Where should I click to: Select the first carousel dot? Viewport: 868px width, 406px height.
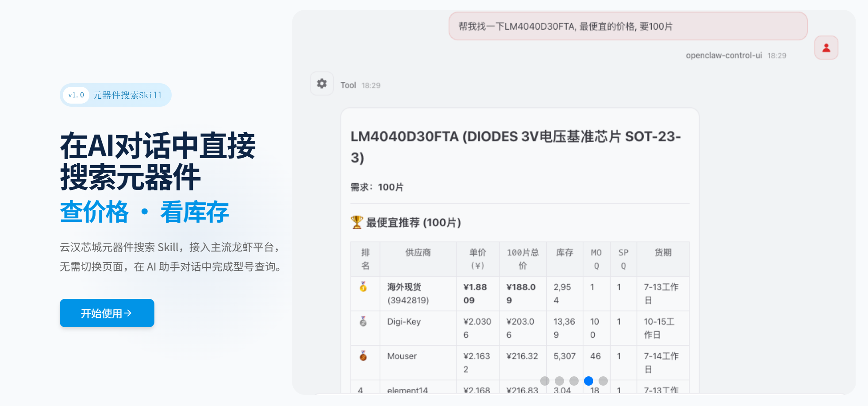(x=545, y=381)
